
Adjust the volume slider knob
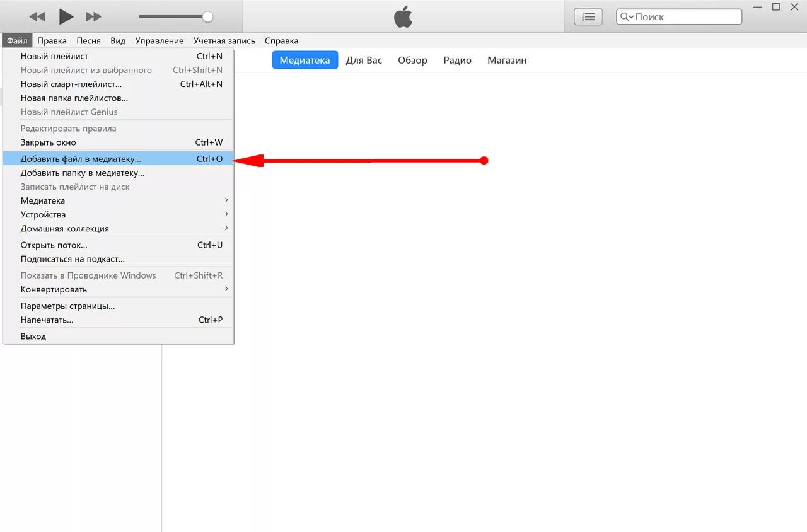[x=207, y=16]
